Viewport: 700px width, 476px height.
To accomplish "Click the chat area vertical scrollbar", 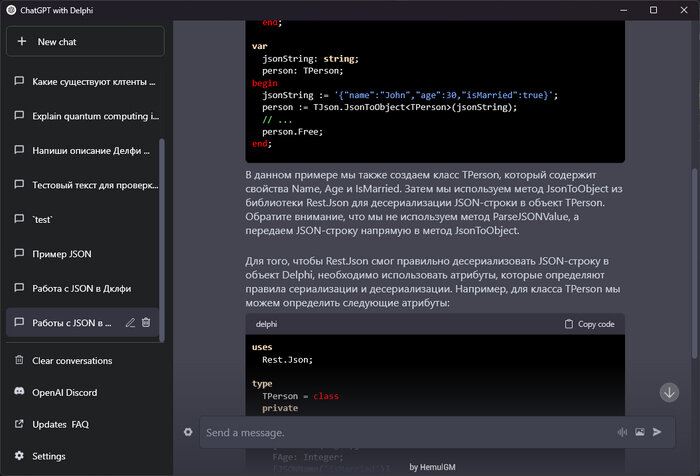I will tap(694, 263).
